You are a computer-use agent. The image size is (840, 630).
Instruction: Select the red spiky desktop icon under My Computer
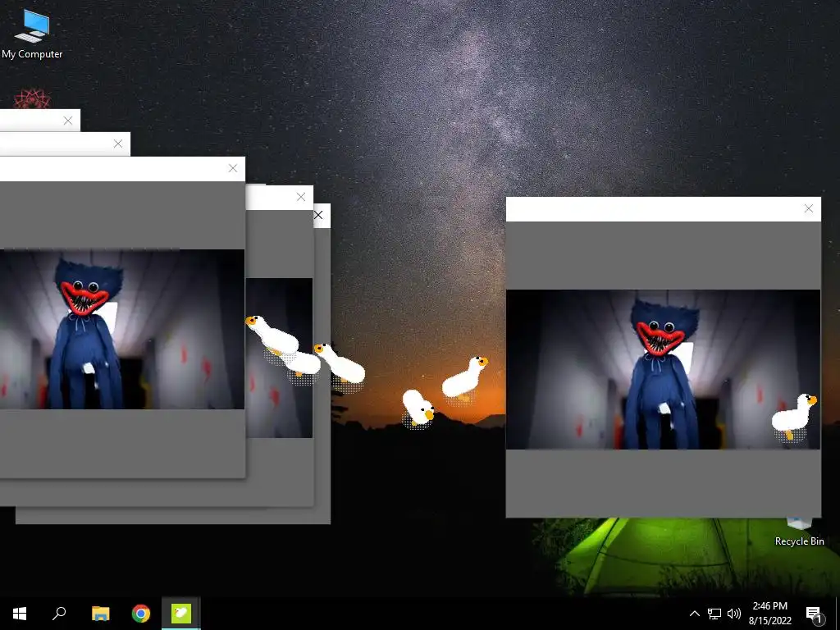point(32,99)
